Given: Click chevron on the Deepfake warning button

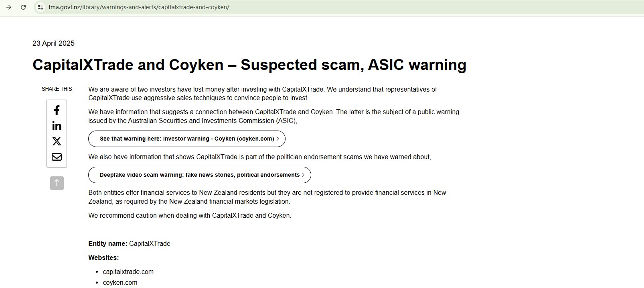Looking at the screenshot, I should (x=304, y=175).
